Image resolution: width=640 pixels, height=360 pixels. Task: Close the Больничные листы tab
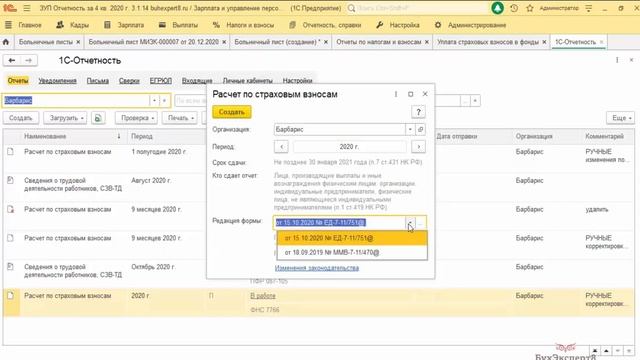78,42
